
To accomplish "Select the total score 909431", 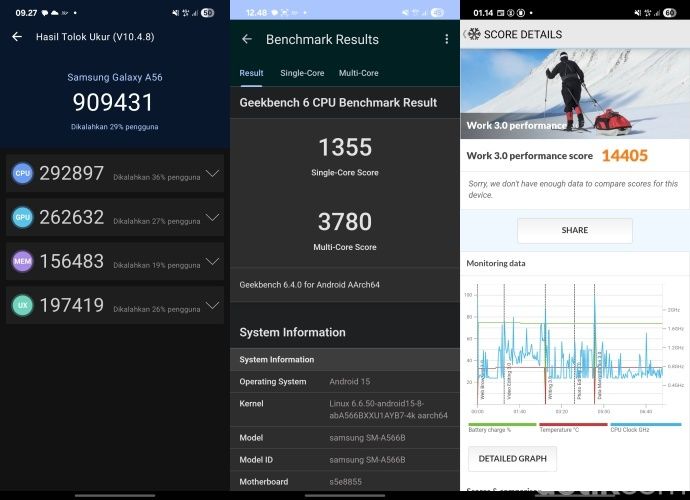I will tap(113, 102).
